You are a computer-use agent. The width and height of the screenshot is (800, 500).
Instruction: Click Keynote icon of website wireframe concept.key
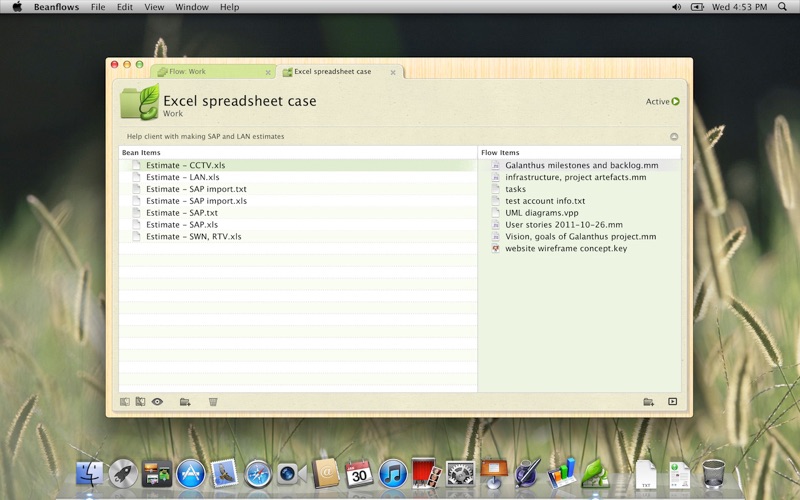click(x=495, y=248)
